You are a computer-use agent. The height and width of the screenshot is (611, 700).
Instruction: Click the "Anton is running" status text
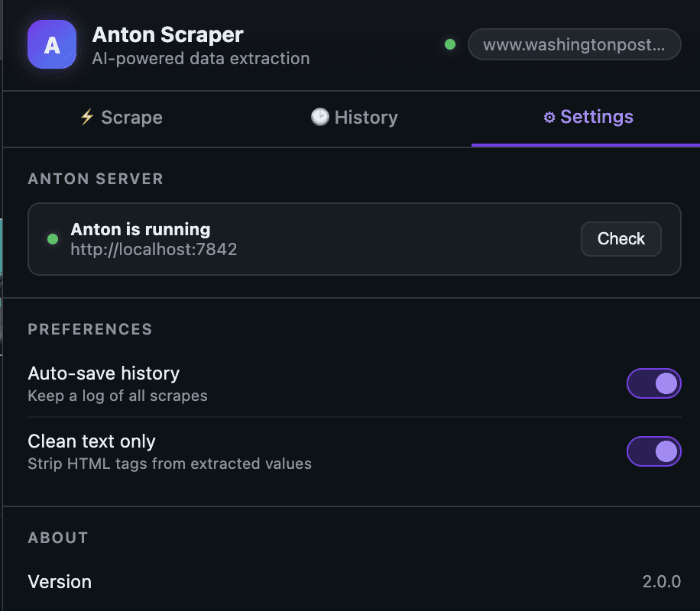(x=141, y=229)
